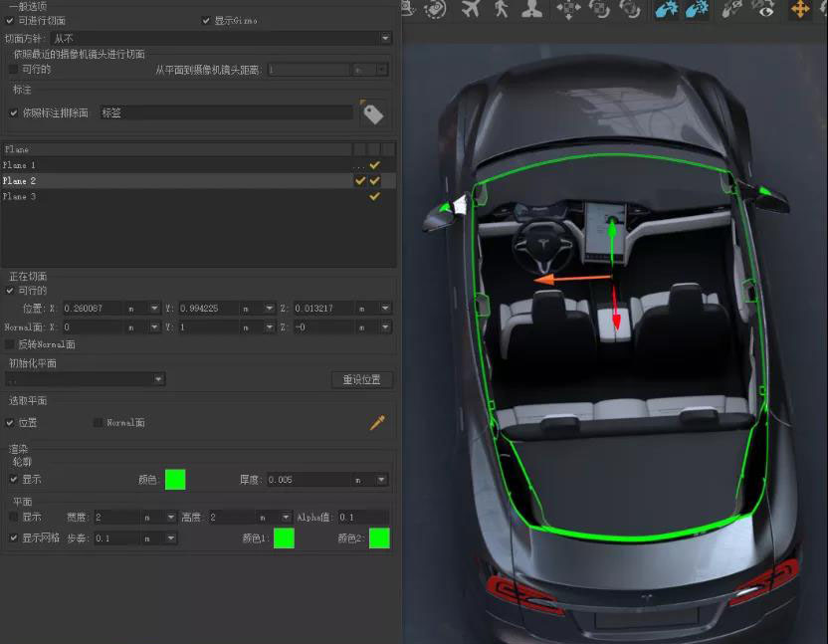Pick plane with the orange eyedropper icon
828x644 pixels.
tap(377, 423)
